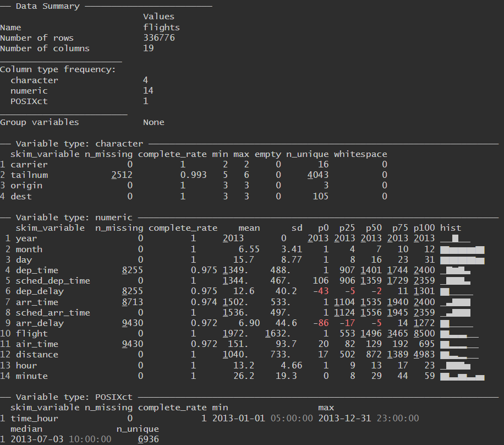Click the 'Variable type: POSIXct' section header
504x445 pixels.
[x=74, y=397]
